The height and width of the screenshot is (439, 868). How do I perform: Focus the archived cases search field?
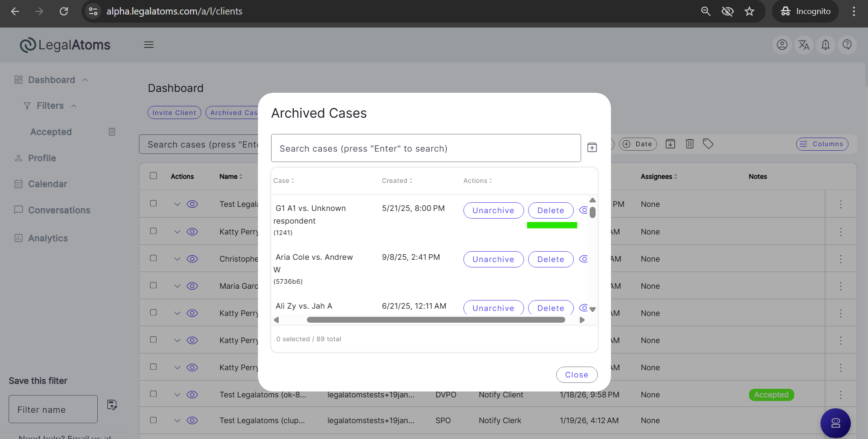[x=425, y=148]
